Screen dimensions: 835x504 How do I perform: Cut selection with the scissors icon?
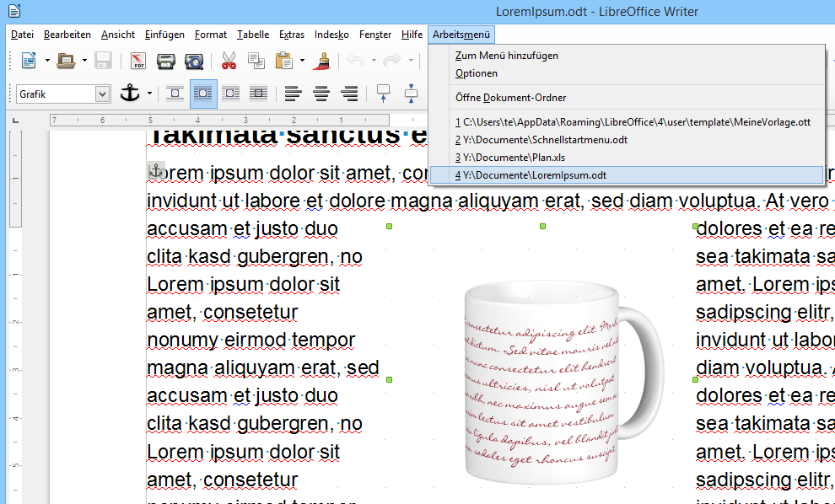[229, 61]
